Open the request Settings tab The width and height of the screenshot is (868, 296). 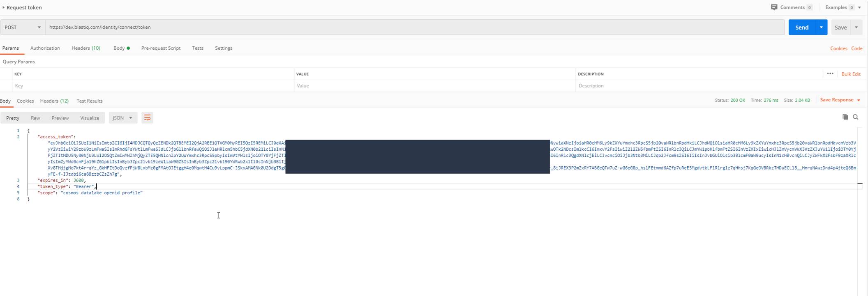pos(224,48)
